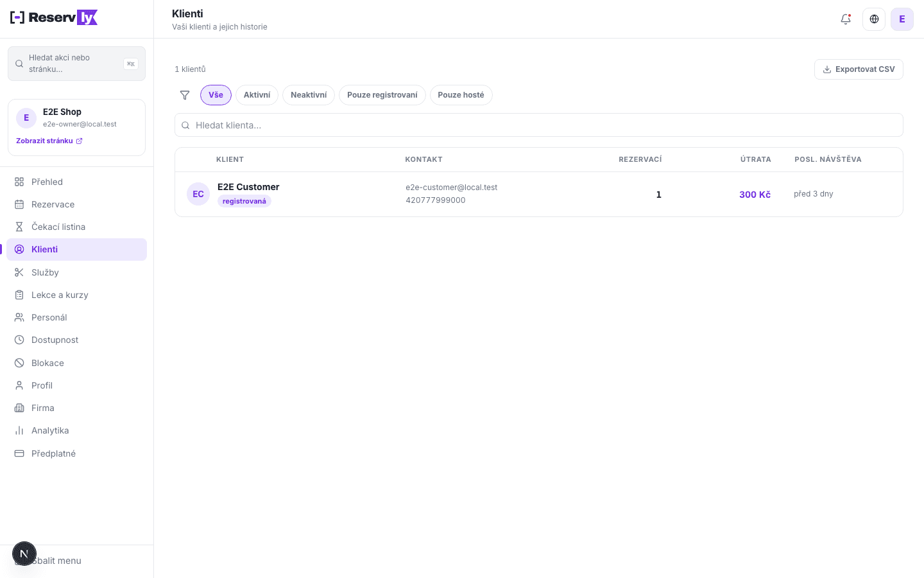924x578 pixels.
Task: Click the 1 klientů count label
Action: pyautogui.click(x=191, y=69)
